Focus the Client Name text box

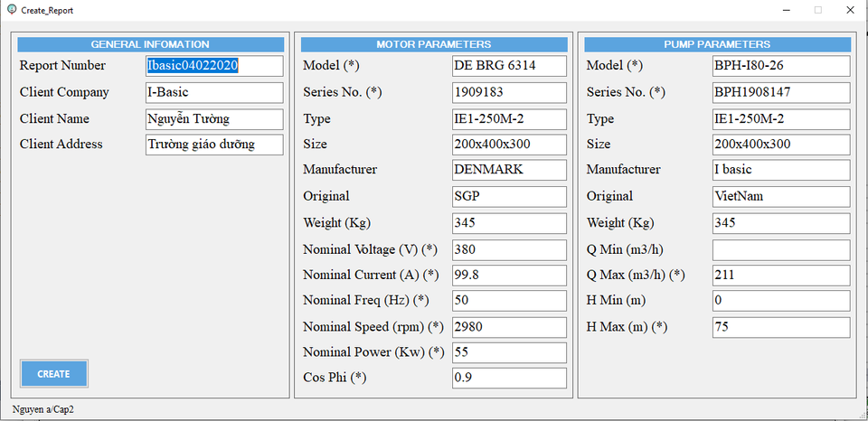pos(214,118)
